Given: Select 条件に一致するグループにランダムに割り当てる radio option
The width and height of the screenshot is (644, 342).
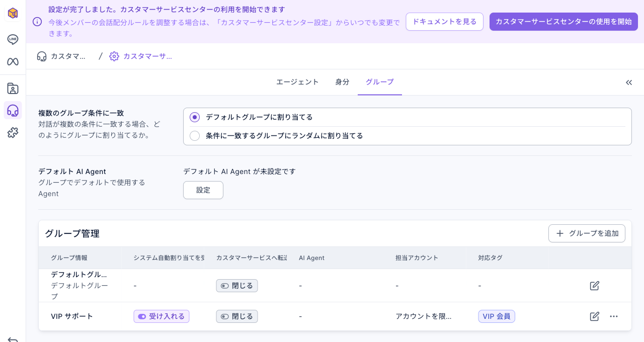Looking at the screenshot, I should pos(195,136).
